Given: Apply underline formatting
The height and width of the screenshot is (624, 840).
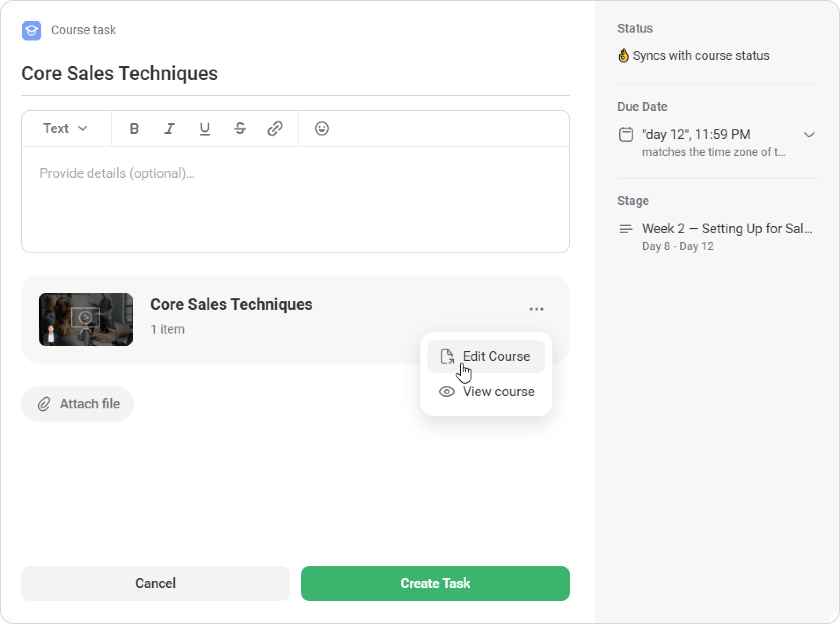Looking at the screenshot, I should (x=205, y=128).
